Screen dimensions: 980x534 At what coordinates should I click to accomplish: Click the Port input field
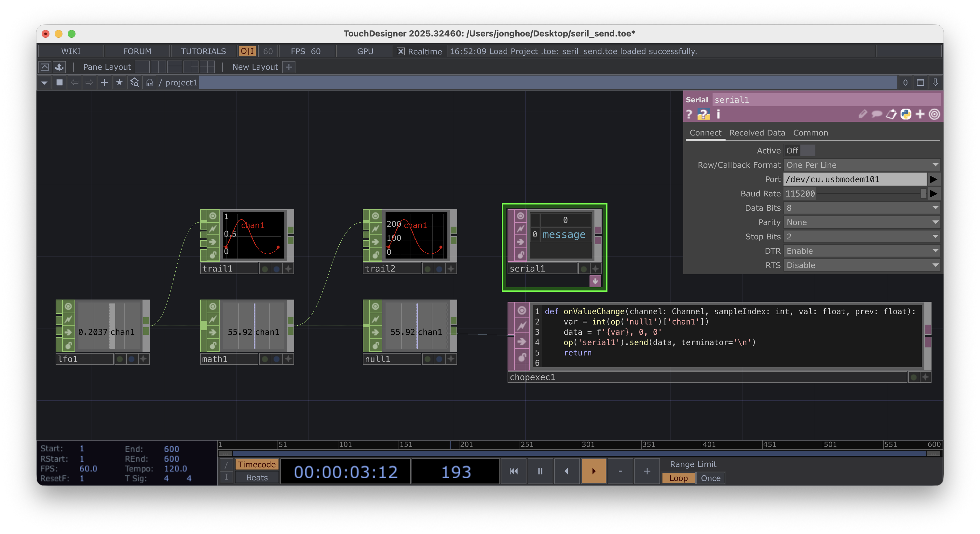855,179
